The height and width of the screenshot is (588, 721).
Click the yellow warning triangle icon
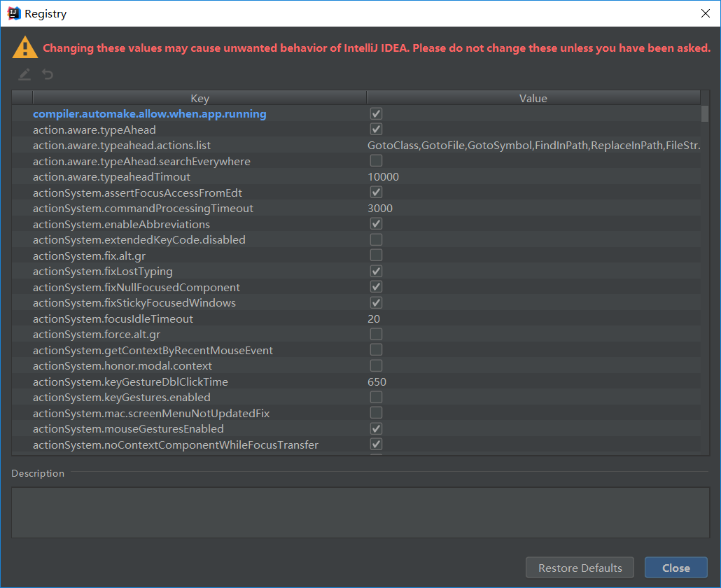pyautogui.click(x=24, y=48)
